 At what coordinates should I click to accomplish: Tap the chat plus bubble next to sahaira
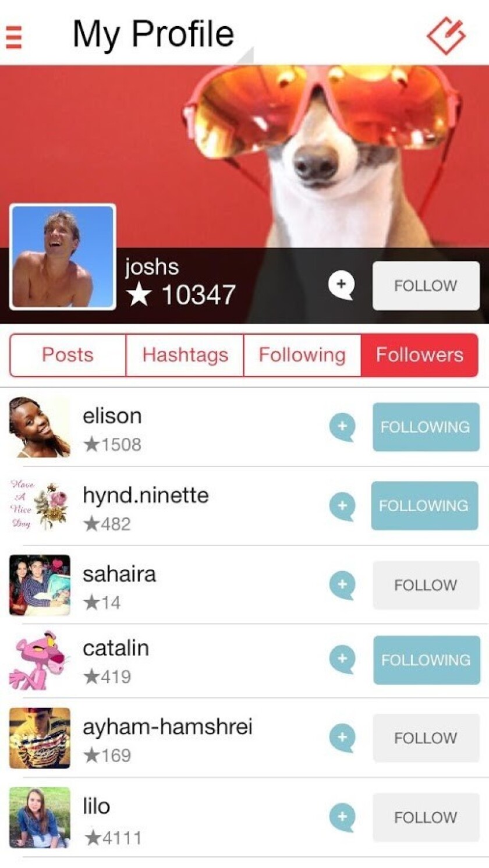(342, 585)
